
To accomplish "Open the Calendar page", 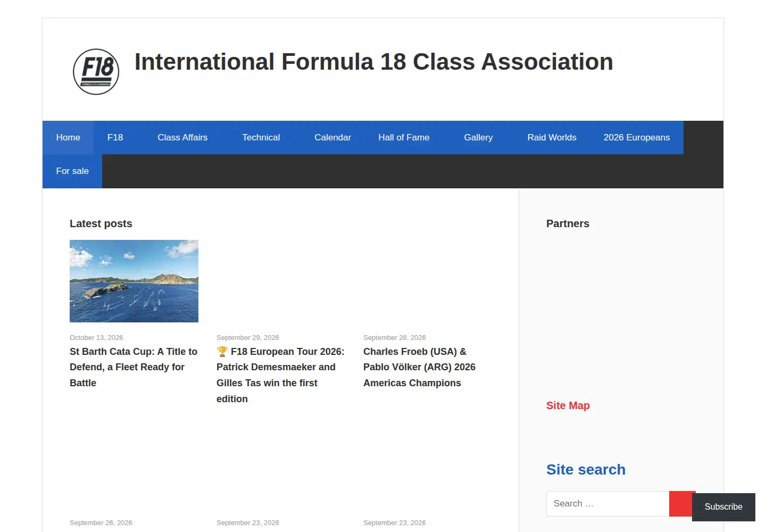I will click(x=332, y=137).
